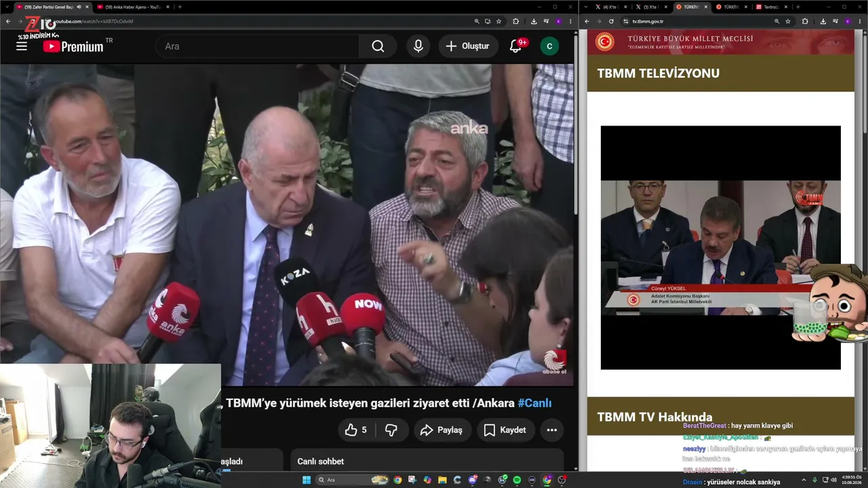
Task: Click the TBMM TV live video player
Action: click(720, 247)
